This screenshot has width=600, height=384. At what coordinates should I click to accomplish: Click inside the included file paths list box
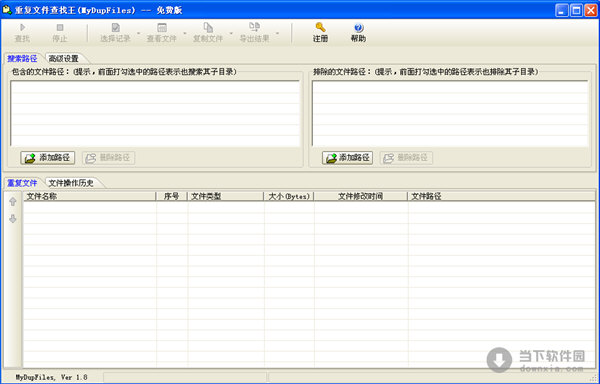click(x=155, y=113)
